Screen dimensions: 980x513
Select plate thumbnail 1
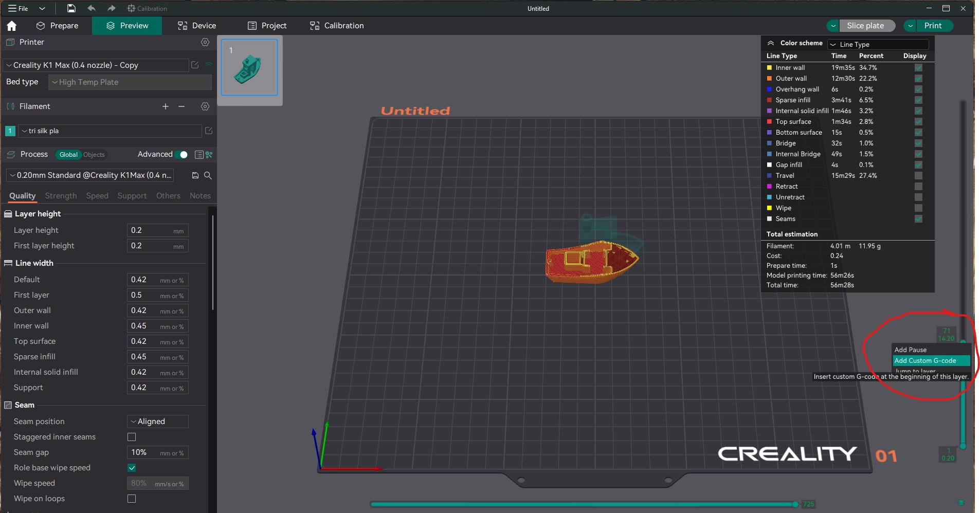[x=249, y=67]
